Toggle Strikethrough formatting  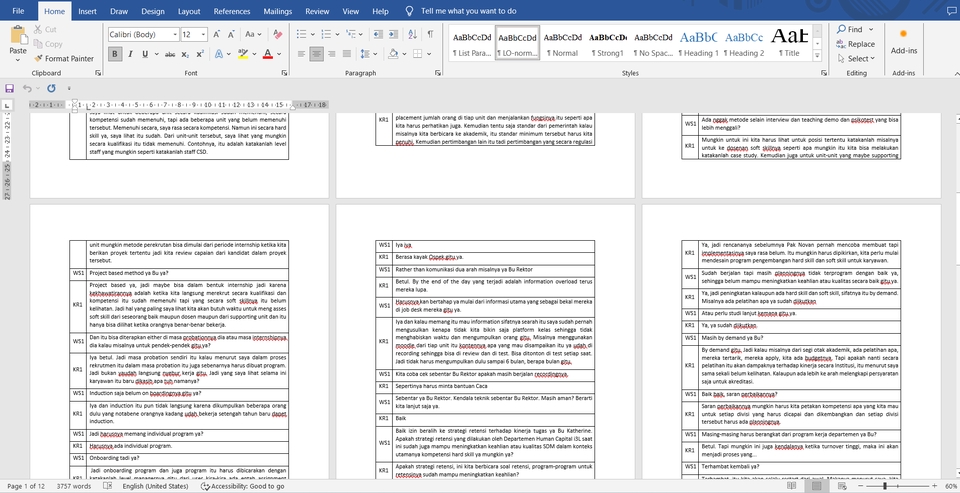coord(170,55)
